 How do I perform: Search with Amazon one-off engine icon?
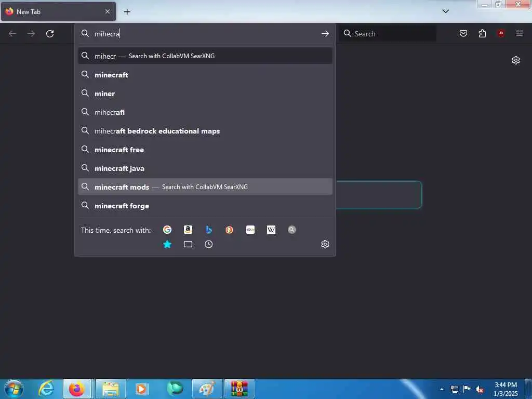[x=188, y=230]
